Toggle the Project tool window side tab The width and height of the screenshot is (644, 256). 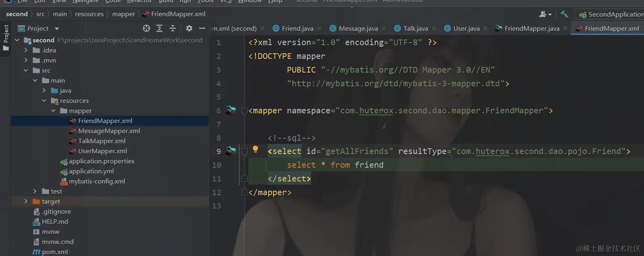tap(6, 37)
